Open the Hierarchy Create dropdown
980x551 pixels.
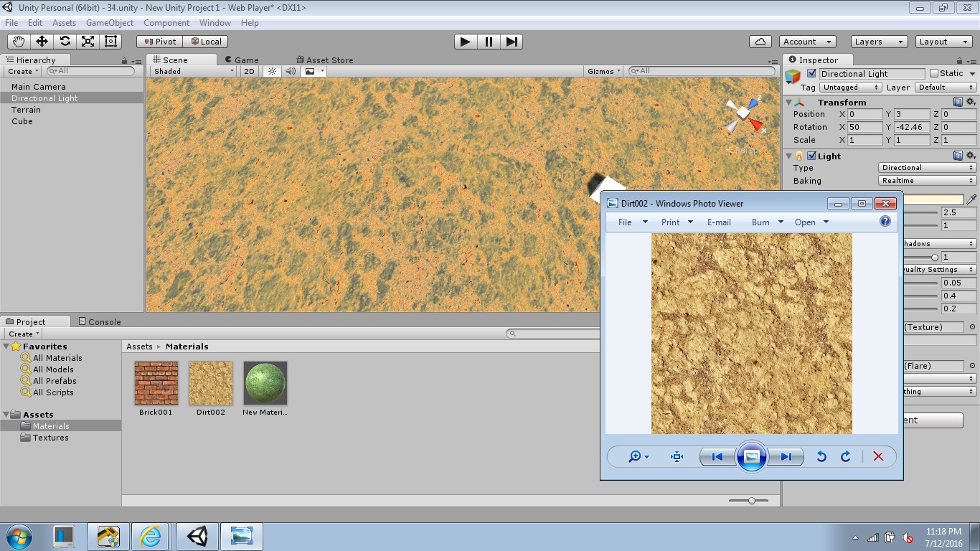[23, 71]
